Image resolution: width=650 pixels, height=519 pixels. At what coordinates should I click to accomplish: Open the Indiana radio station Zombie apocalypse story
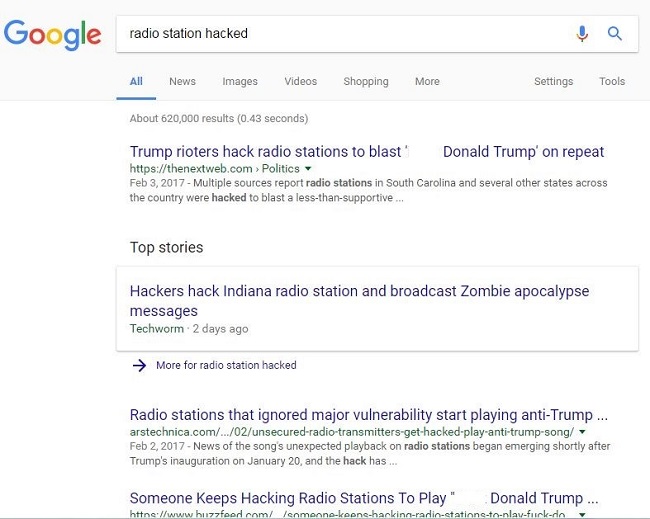359,301
